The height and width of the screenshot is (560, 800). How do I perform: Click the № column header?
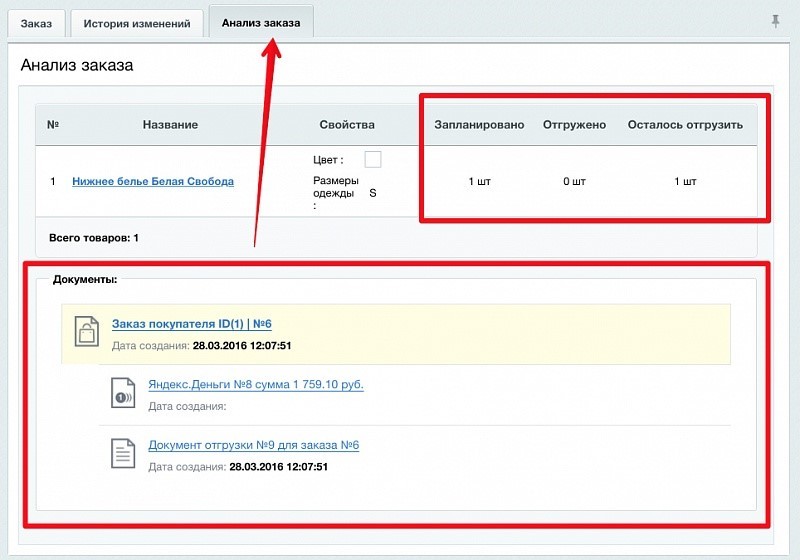point(53,124)
